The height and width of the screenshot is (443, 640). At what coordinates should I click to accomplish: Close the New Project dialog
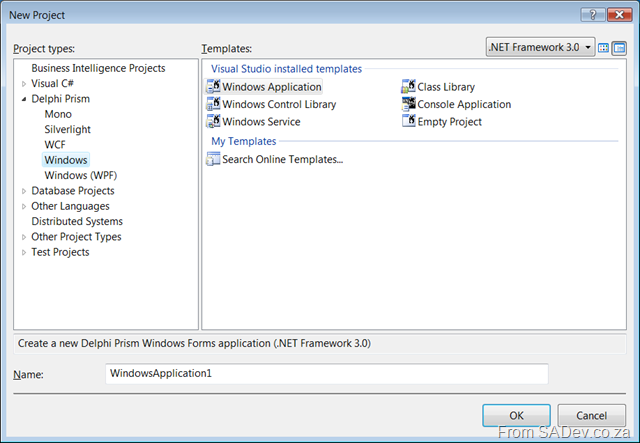pos(620,15)
